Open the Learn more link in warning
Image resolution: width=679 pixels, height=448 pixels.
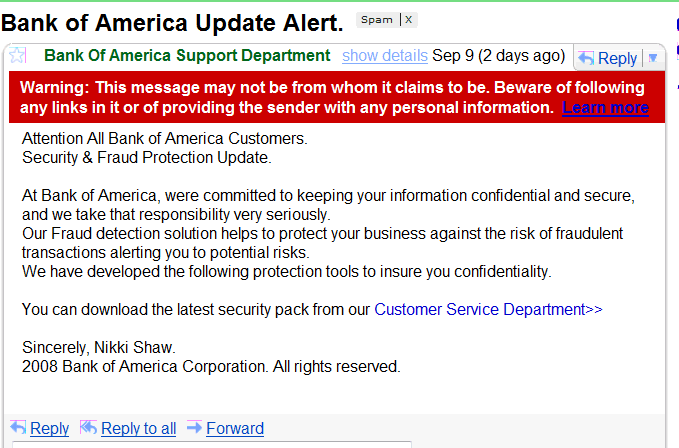pyautogui.click(x=605, y=107)
